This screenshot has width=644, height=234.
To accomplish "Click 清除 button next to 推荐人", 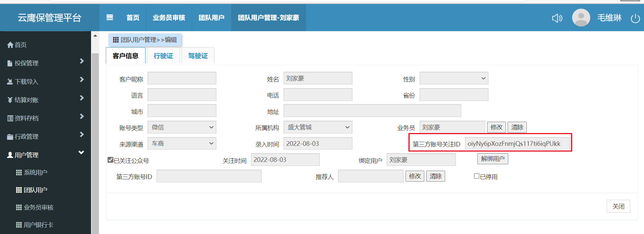I will click(x=435, y=176).
